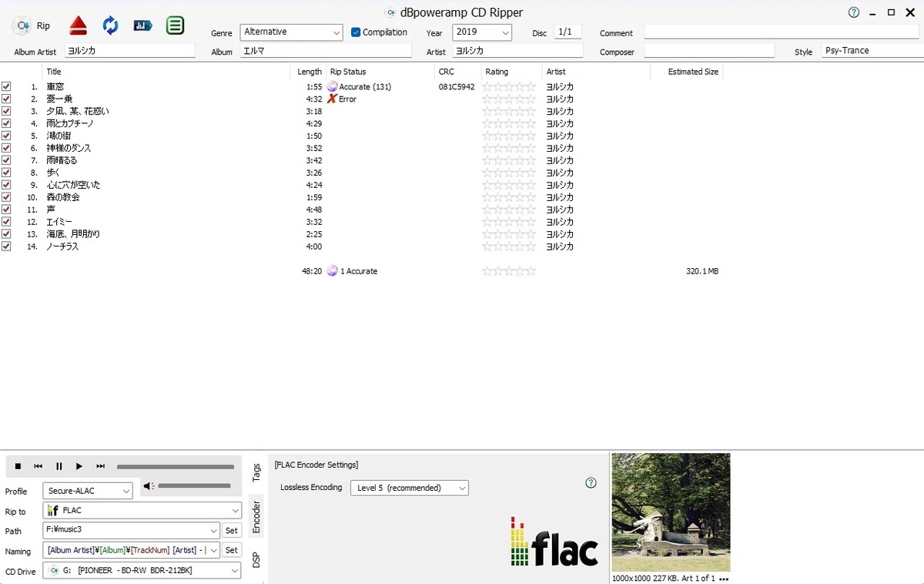Switch to the Encoder tab
This screenshot has width=924, height=584.
[256, 516]
